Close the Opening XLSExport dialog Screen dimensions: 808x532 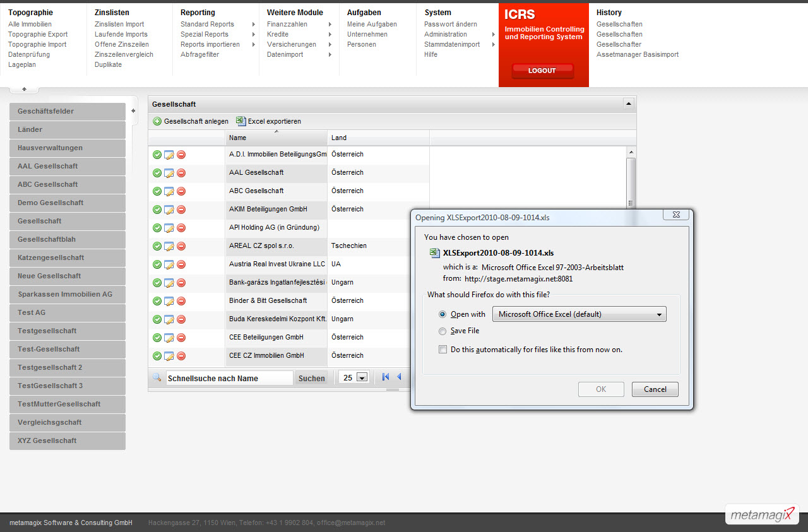tap(675, 215)
